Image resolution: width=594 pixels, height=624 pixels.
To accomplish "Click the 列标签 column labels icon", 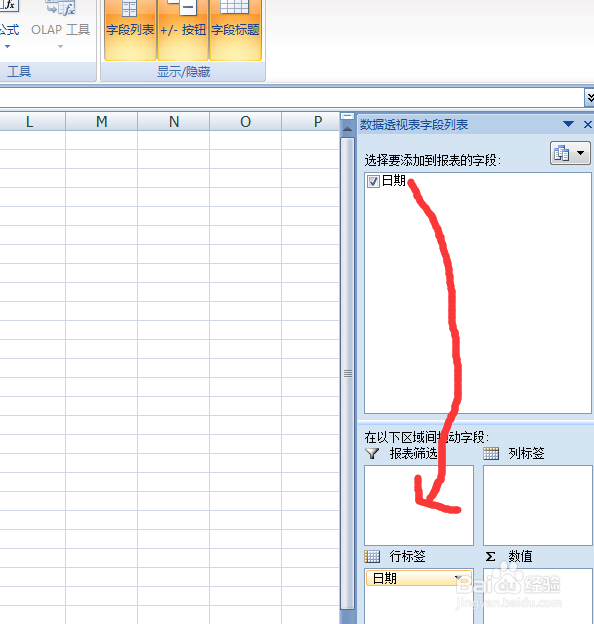I will pyautogui.click(x=491, y=453).
